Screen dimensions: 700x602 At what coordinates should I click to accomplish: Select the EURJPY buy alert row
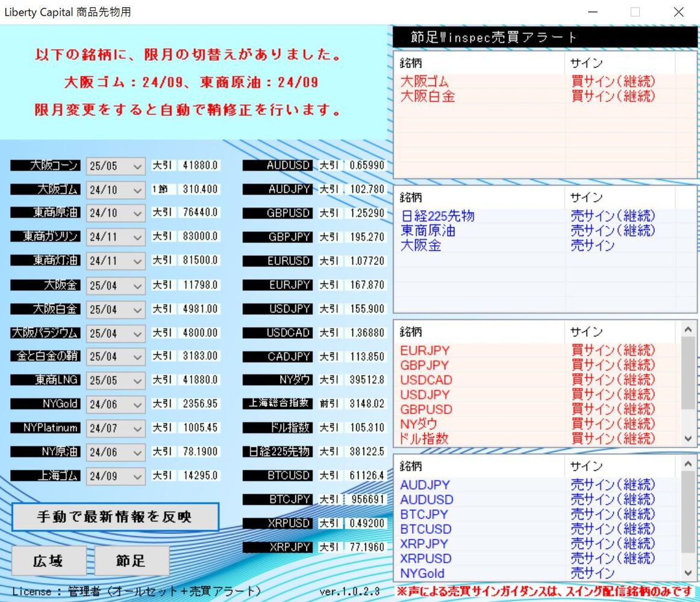pyautogui.click(x=538, y=350)
